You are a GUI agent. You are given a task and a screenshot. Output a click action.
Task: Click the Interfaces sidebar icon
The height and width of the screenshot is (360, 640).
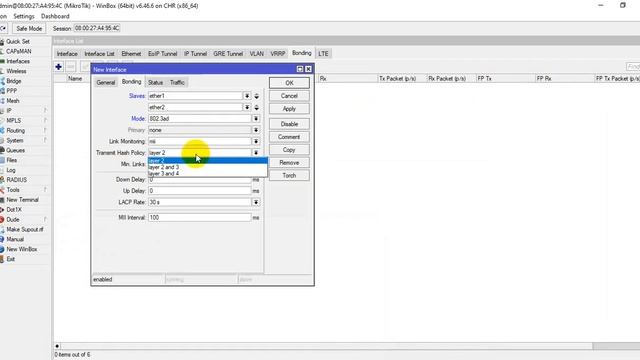[2, 61]
